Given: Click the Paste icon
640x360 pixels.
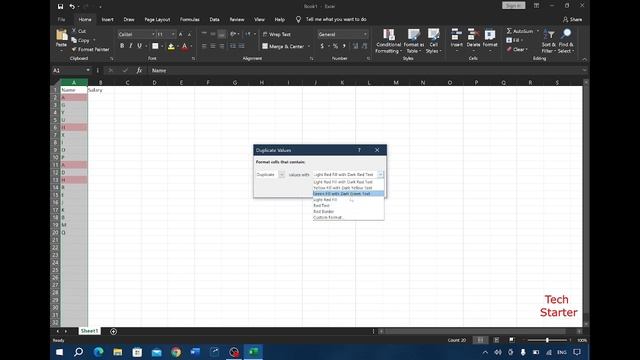Looking at the screenshot, I should 61,35.
